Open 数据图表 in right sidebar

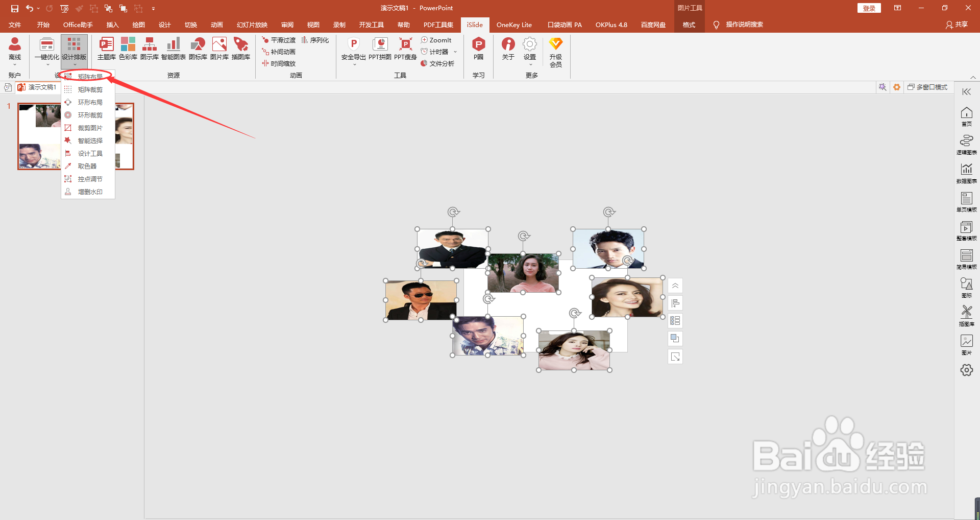[x=967, y=174]
